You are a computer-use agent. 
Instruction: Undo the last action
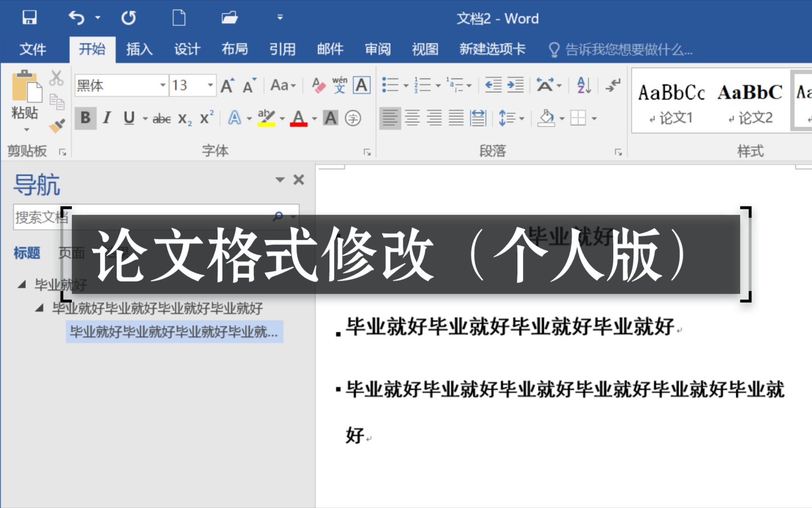pos(77,18)
